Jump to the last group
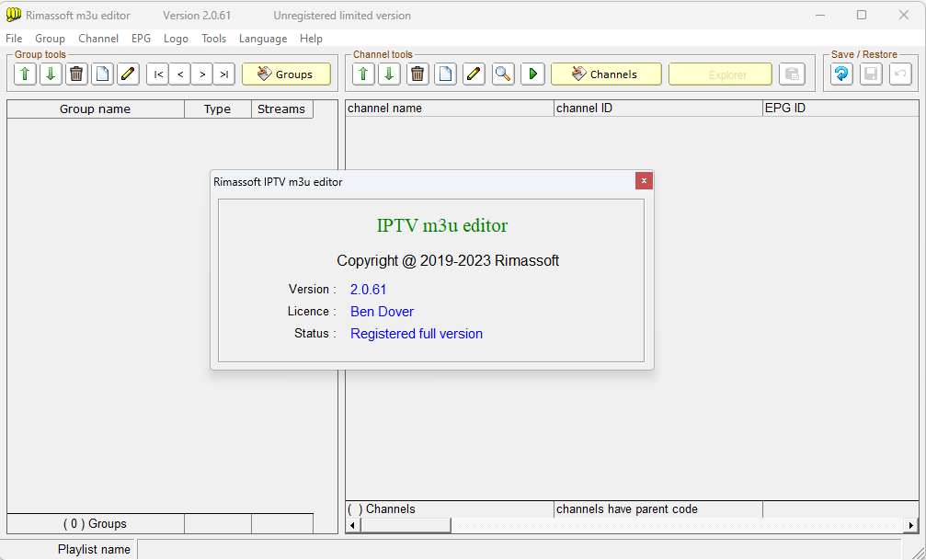This screenshot has height=560, width=926. 223,74
